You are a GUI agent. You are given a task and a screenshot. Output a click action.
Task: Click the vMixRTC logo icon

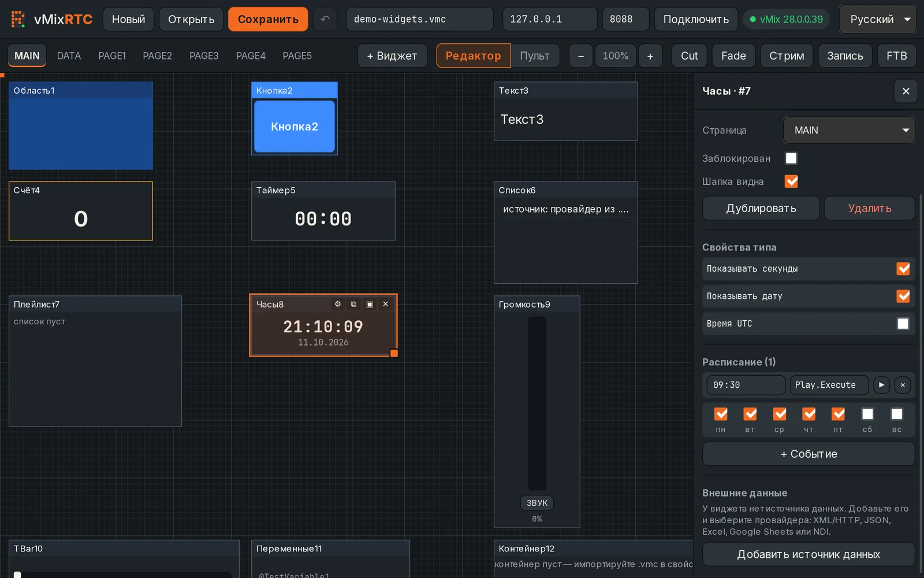(18, 19)
